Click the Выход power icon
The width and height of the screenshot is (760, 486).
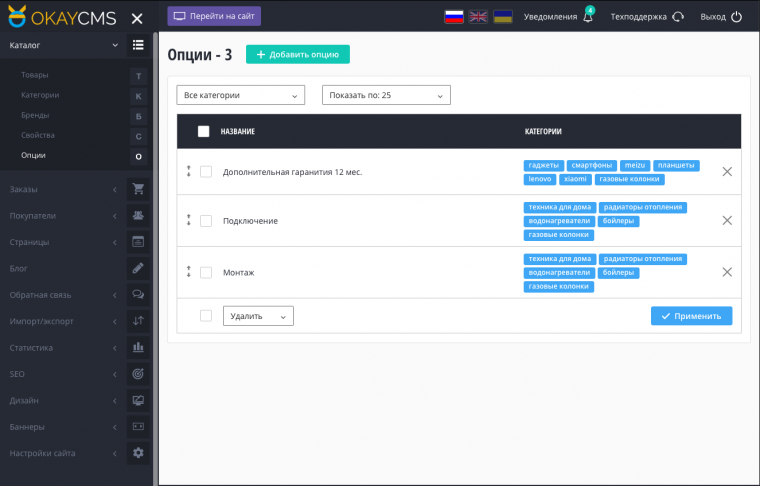pos(737,17)
